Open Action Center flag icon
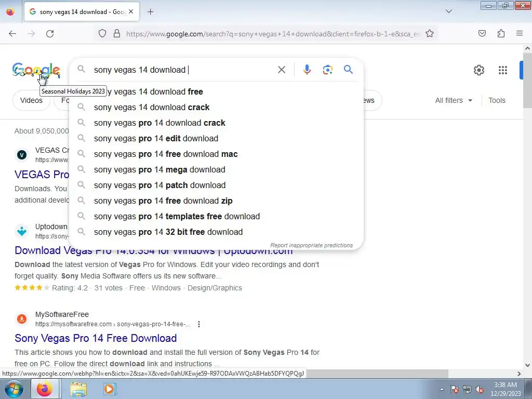This screenshot has width=532, height=399. tap(455, 389)
